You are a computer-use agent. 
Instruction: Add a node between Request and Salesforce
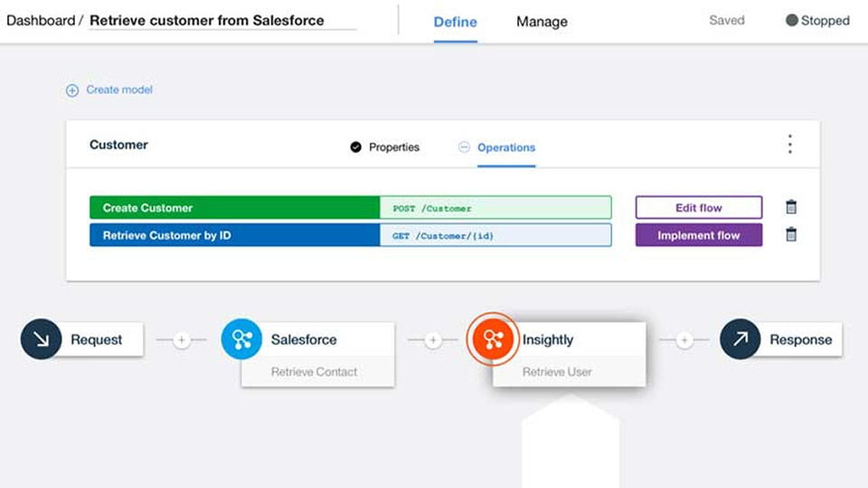coord(182,340)
